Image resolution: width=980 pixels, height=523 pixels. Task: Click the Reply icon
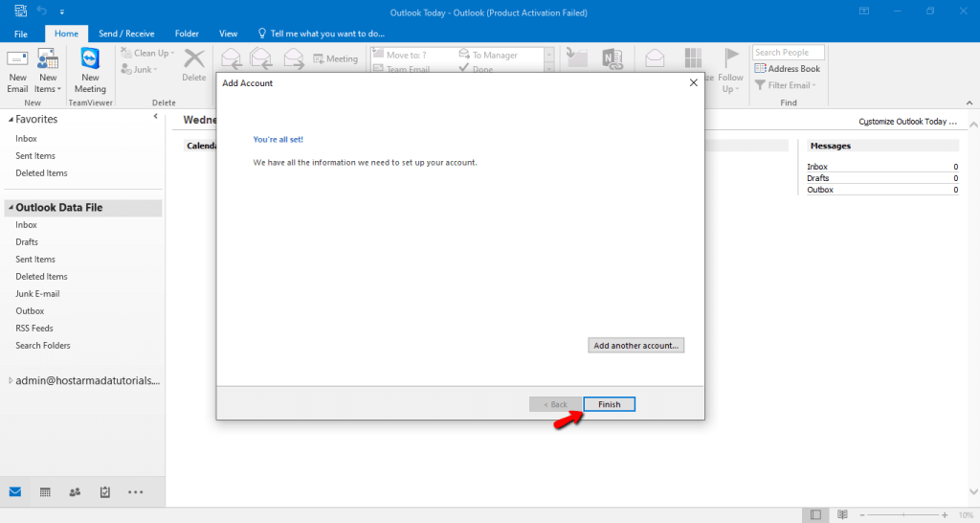[x=232, y=58]
